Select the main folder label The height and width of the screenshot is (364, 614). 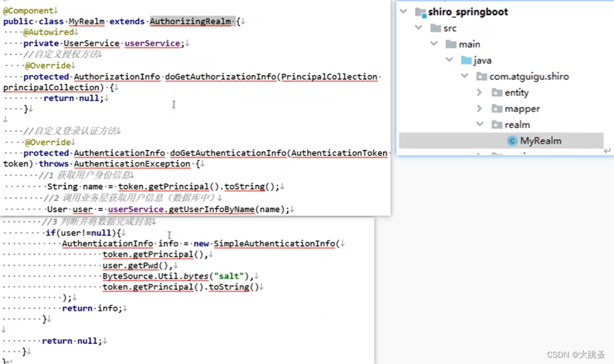469,44
